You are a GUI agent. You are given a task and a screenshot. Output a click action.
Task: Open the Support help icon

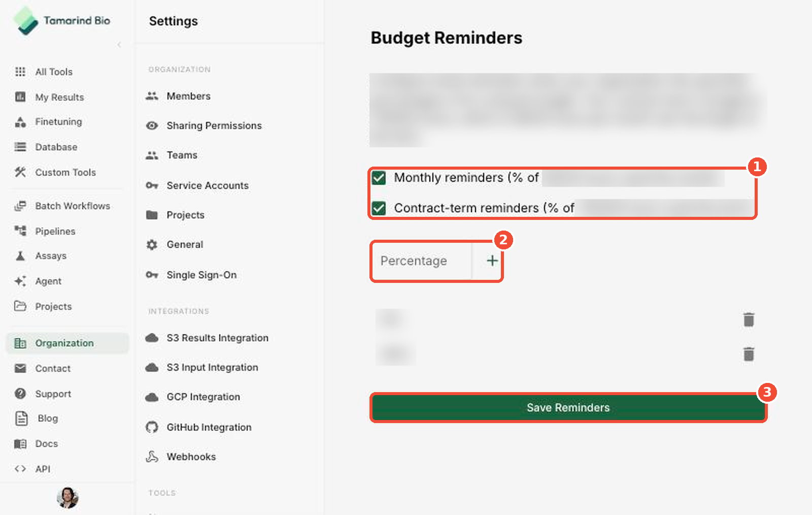20,394
